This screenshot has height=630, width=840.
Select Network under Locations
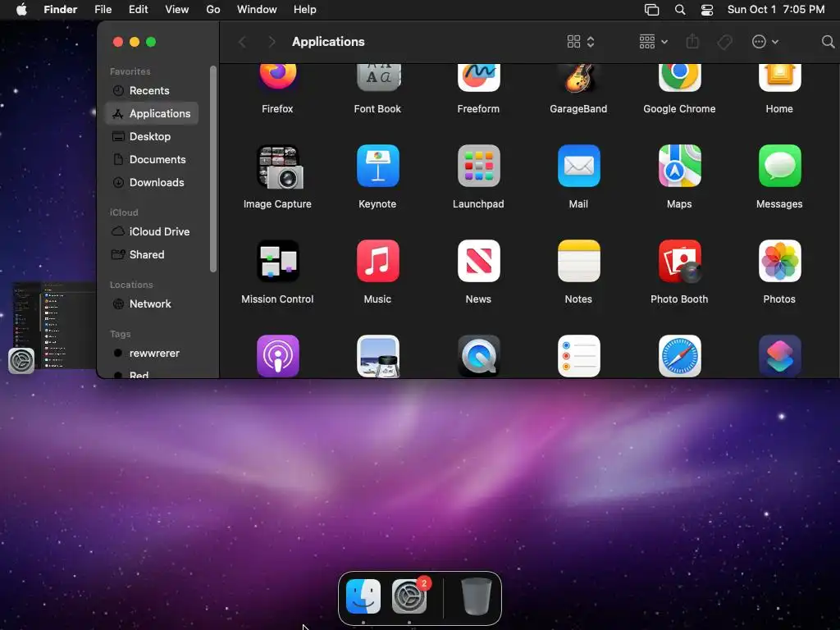(152, 304)
